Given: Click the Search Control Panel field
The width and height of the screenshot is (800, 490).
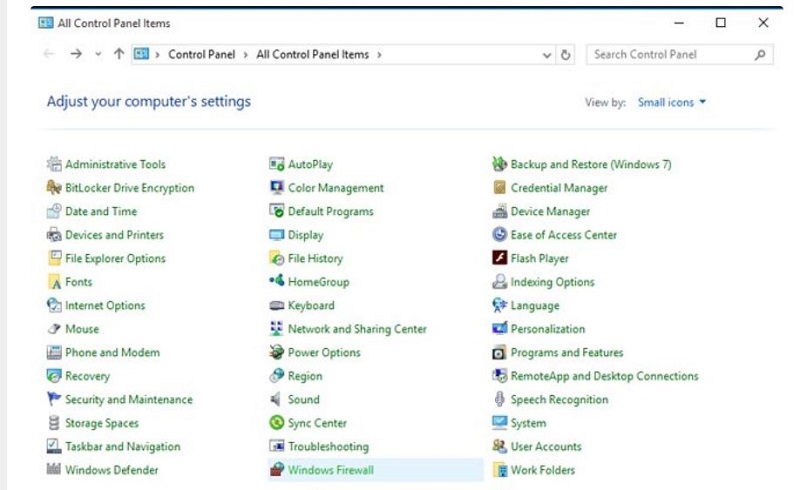Looking at the screenshot, I should coord(680,55).
